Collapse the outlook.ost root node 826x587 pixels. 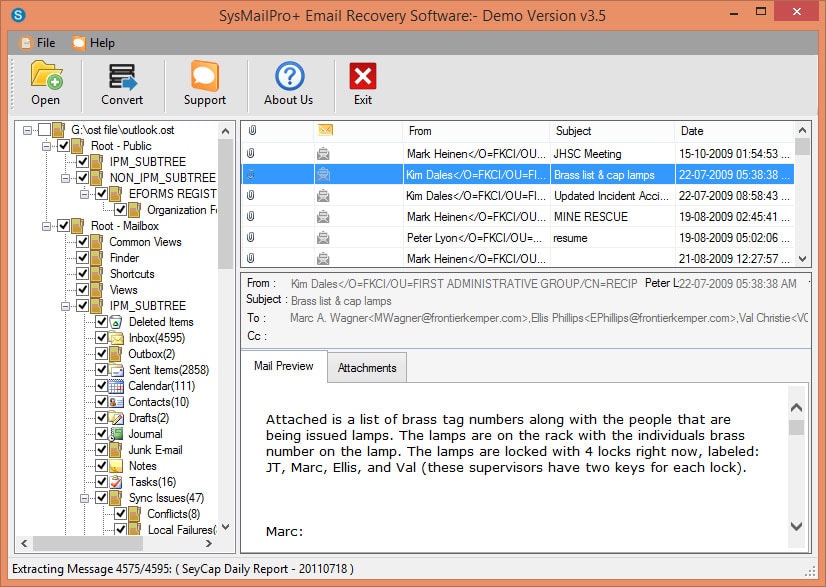(26, 130)
